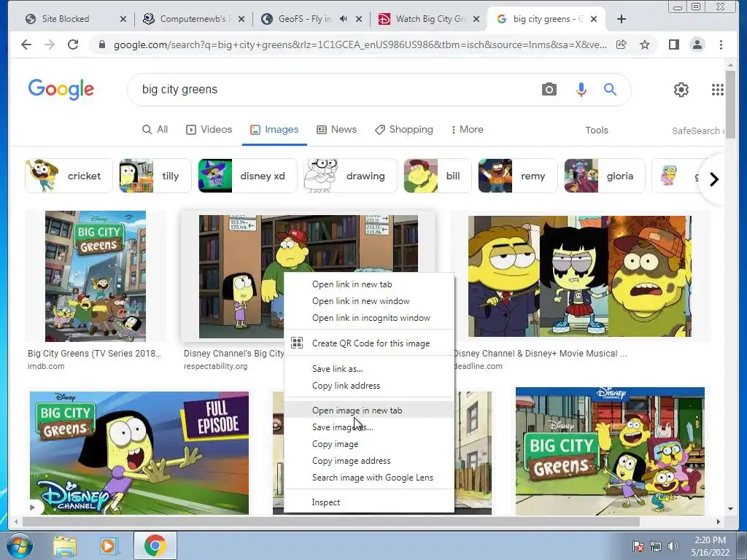747x560 pixels.
Task: Click the blue magnifier search button
Action: pos(610,89)
